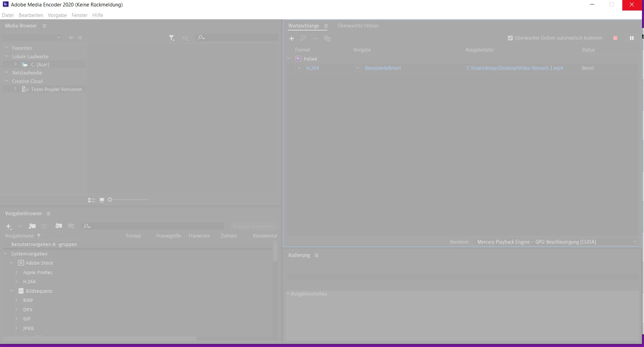This screenshot has height=347, width=644.
Task: Click the minus remove icon in Warteschlange
Action: click(315, 38)
